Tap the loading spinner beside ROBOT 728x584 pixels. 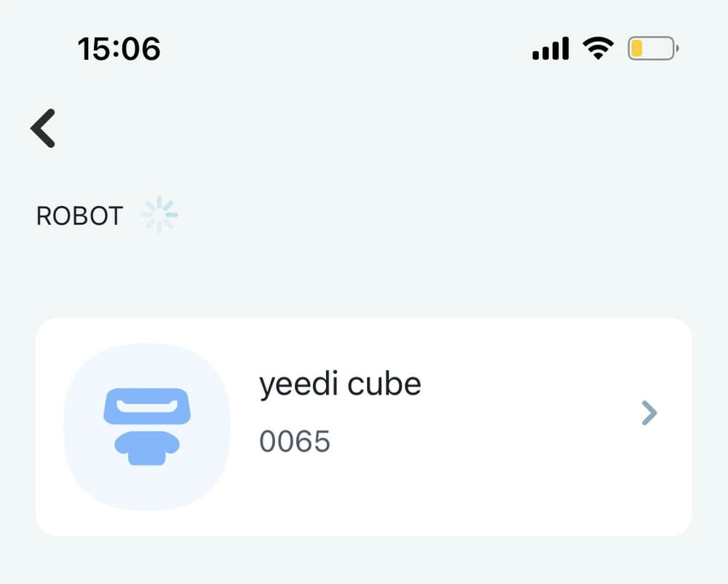159,216
